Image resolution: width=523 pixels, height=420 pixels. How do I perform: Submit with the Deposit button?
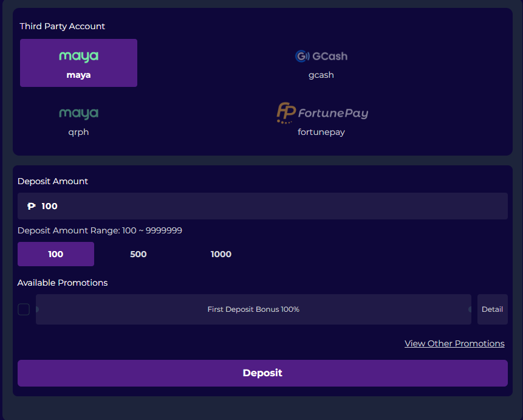[262, 373]
